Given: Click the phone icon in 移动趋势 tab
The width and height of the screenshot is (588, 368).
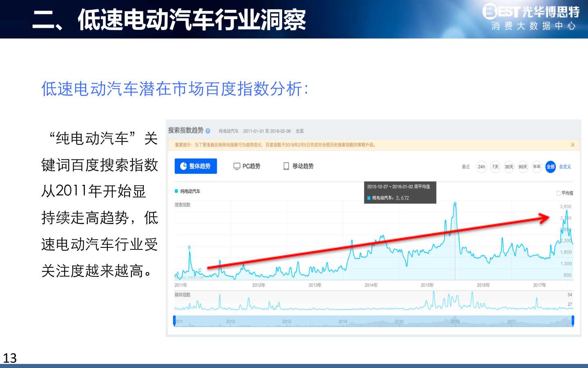Looking at the screenshot, I should 286,166.
